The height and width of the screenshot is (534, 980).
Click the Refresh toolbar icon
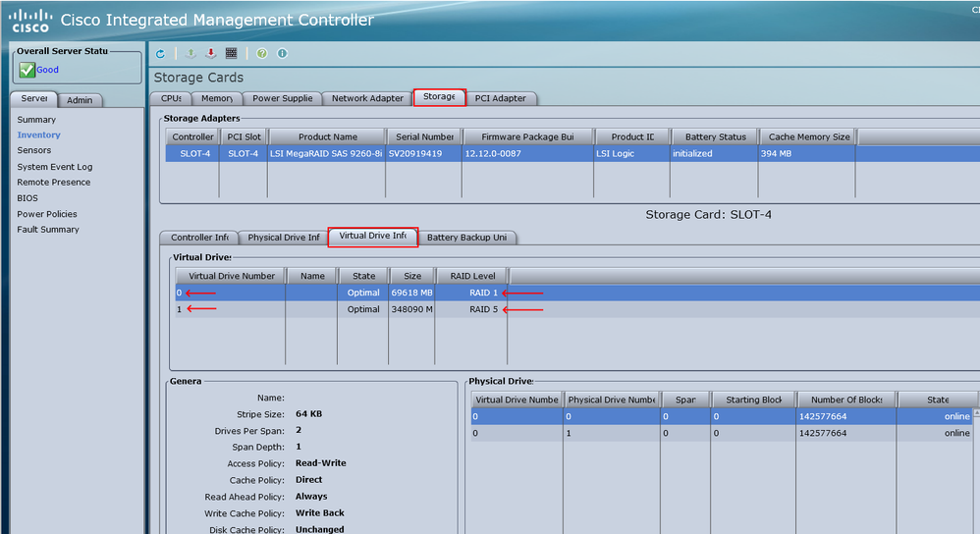(161, 54)
